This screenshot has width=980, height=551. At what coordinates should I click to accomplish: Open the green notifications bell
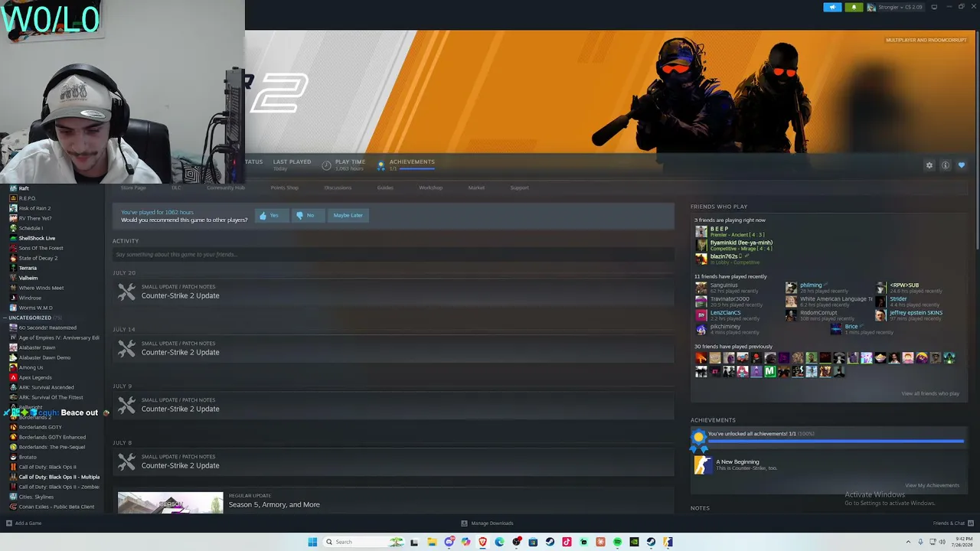854,7
